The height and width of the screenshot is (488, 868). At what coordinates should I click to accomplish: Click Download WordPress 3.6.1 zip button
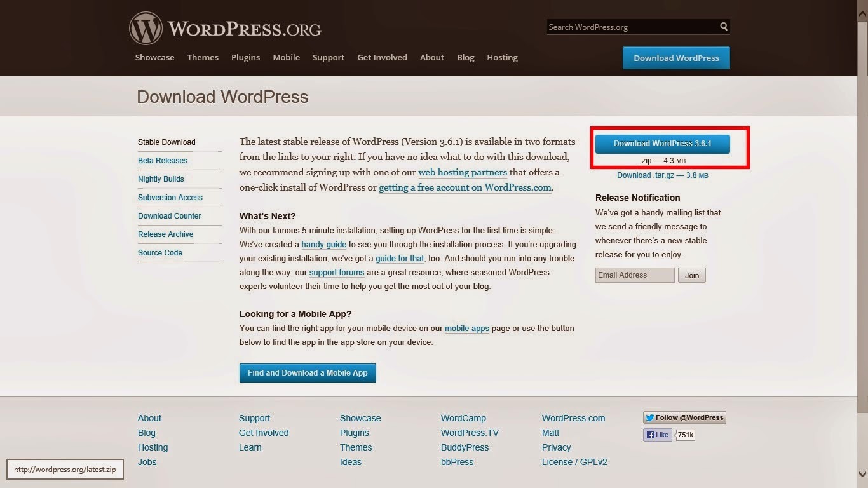click(662, 144)
